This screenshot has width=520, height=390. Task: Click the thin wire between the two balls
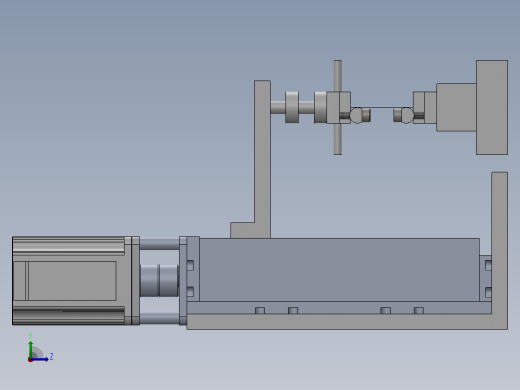[382, 107]
